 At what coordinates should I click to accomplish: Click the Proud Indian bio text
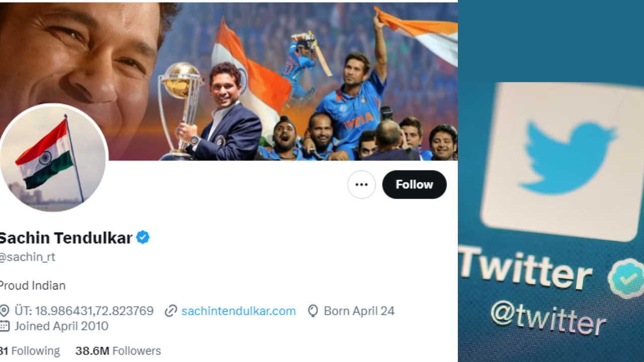33,286
